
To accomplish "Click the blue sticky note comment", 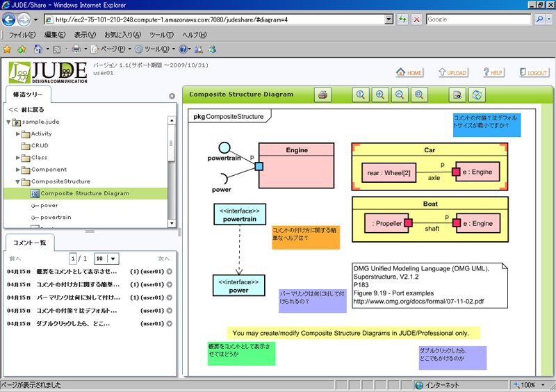I will point(487,125).
